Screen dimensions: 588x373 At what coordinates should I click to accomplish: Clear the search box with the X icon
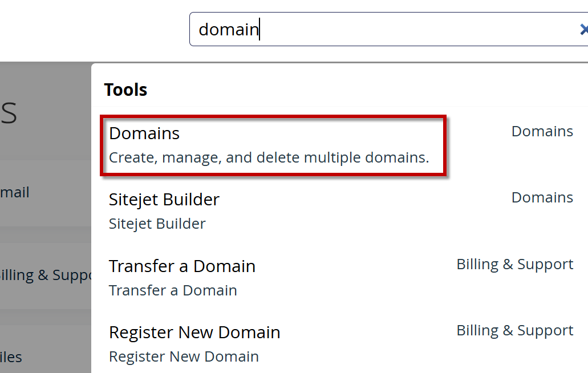583,30
